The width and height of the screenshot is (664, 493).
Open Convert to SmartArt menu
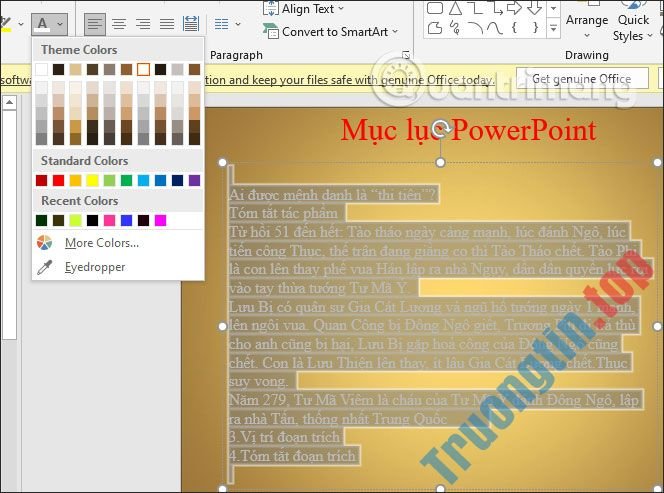pyautogui.click(x=330, y=32)
